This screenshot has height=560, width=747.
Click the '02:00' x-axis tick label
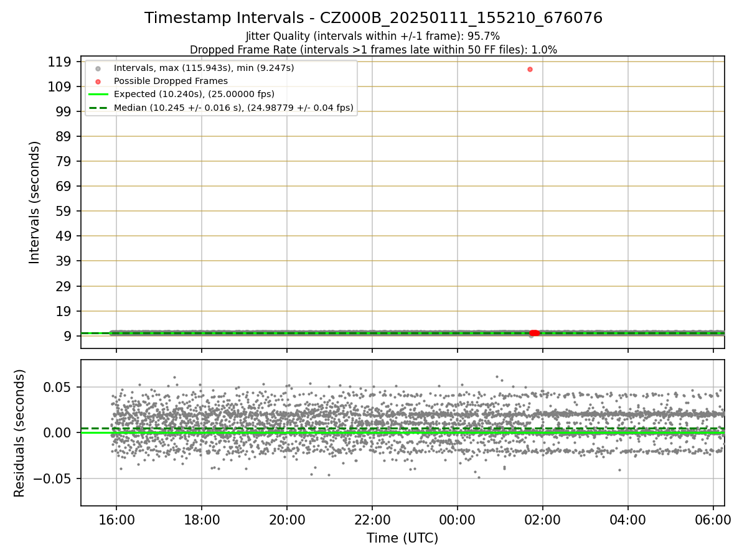543,520
